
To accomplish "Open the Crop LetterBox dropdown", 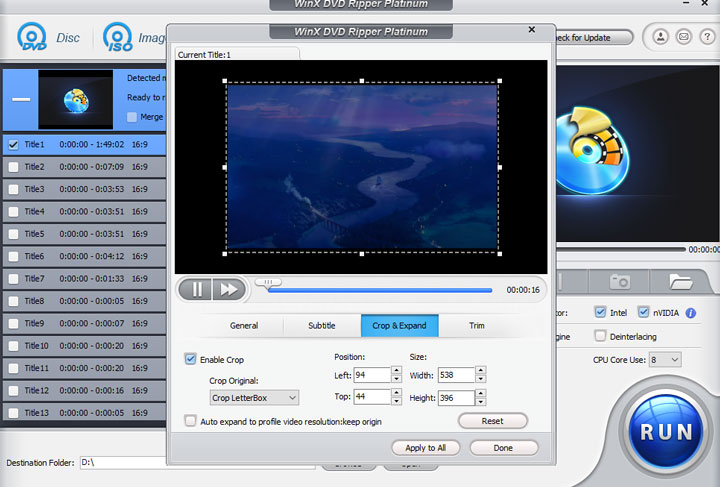I will pos(254,398).
